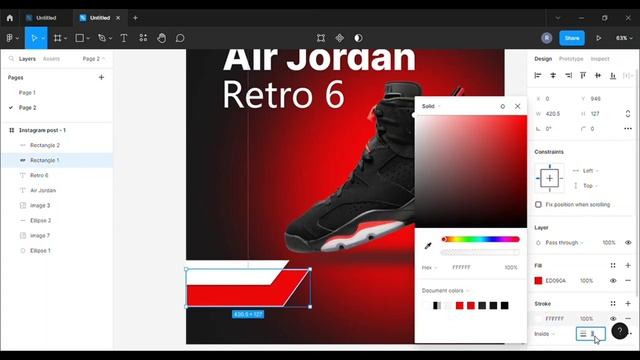Select the Move tool
The width and height of the screenshot is (640, 360).
(34, 38)
